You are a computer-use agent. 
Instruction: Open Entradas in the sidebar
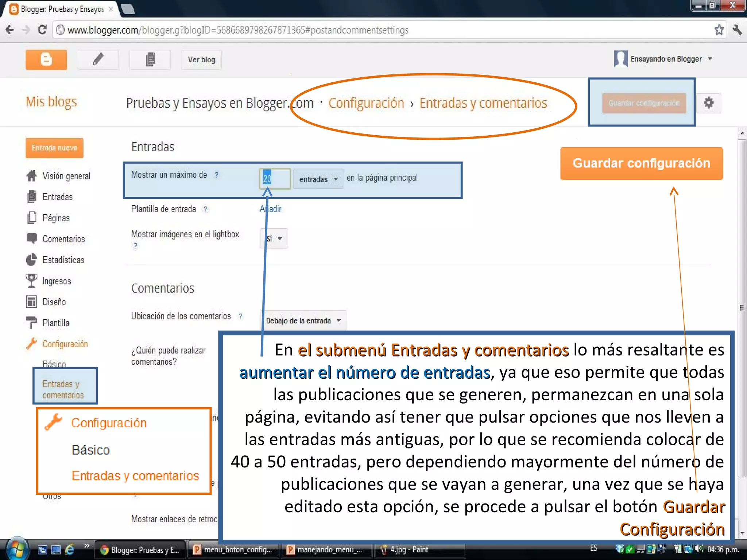(57, 197)
